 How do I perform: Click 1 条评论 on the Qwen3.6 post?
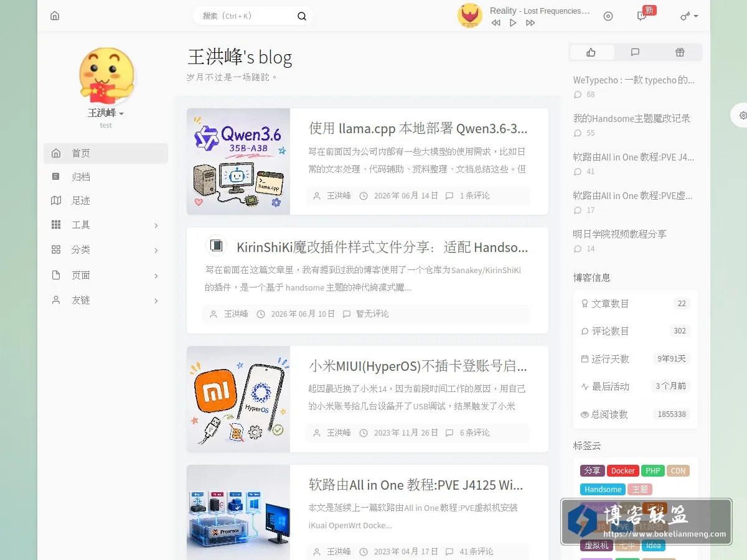tap(474, 195)
